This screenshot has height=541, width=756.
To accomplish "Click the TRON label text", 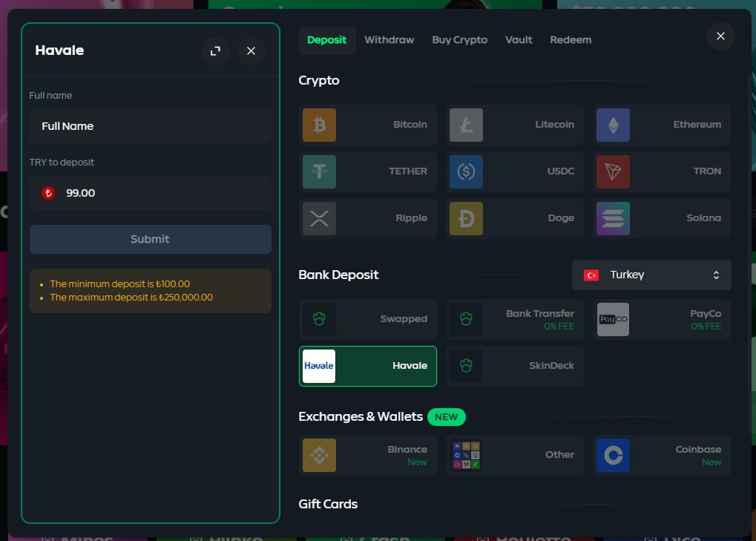I will point(707,171).
